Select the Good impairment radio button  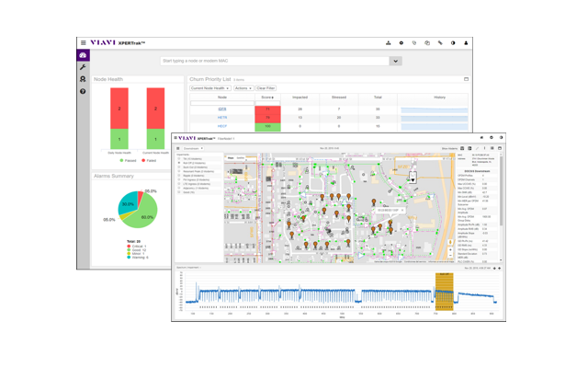(x=179, y=192)
